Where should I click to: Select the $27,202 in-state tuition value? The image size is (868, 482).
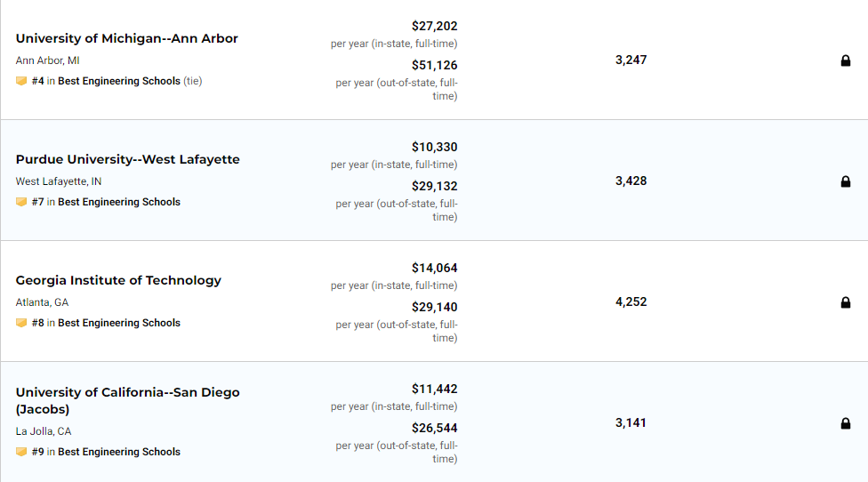pos(435,26)
